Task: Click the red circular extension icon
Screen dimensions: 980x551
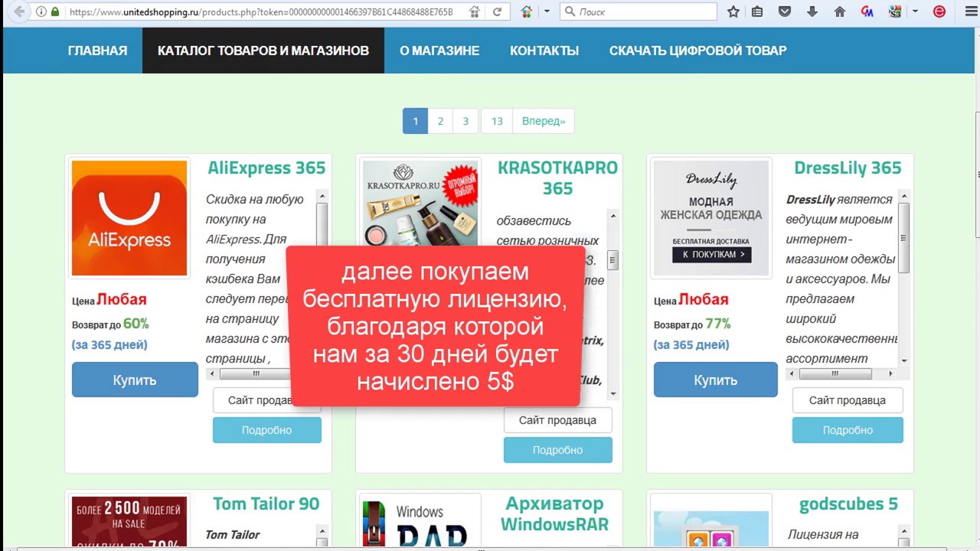Action: pyautogui.click(x=939, y=11)
